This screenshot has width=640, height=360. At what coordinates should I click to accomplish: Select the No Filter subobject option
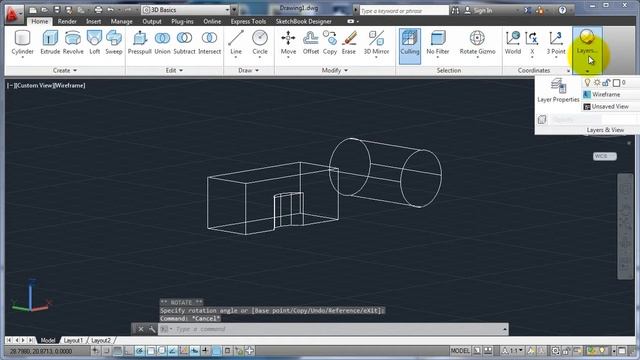438,43
